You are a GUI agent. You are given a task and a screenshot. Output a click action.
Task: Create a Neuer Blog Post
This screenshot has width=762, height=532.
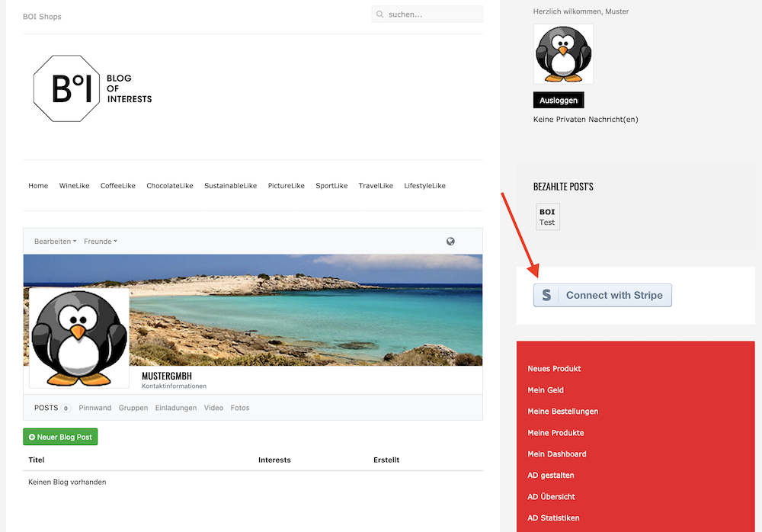pos(60,437)
